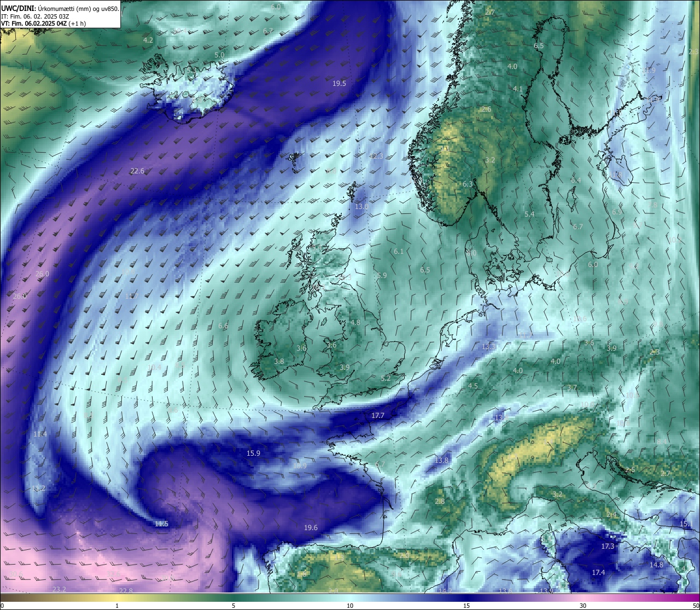Click the 22.6 value southwest of Iceland

tap(137, 171)
